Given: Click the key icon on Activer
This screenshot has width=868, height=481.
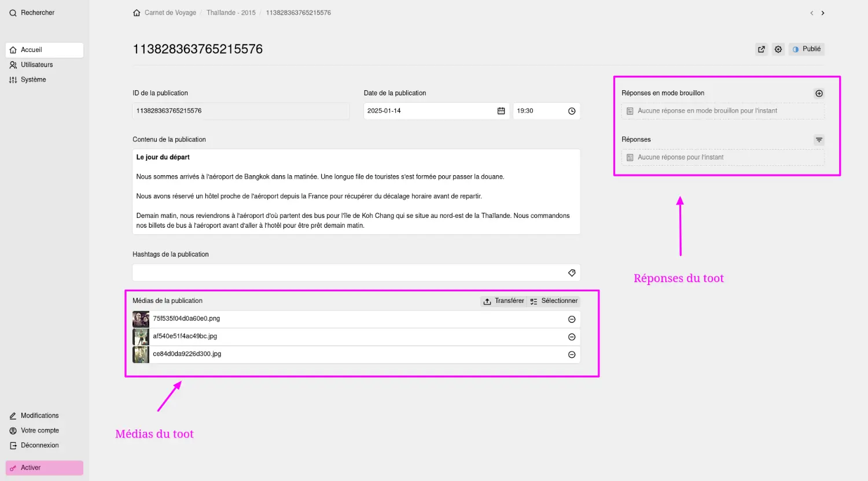Looking at the screenshot, I should coord(13,468).
